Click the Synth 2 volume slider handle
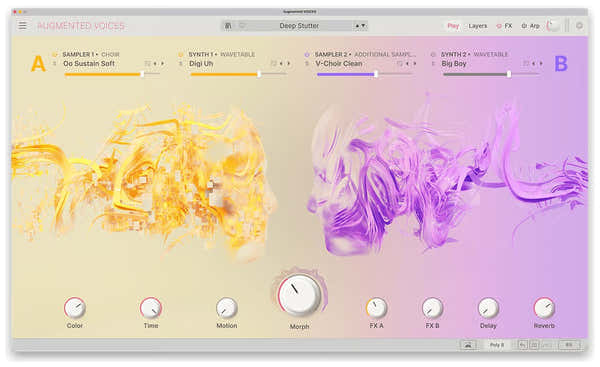600x367 pixels. coord(509,74)
